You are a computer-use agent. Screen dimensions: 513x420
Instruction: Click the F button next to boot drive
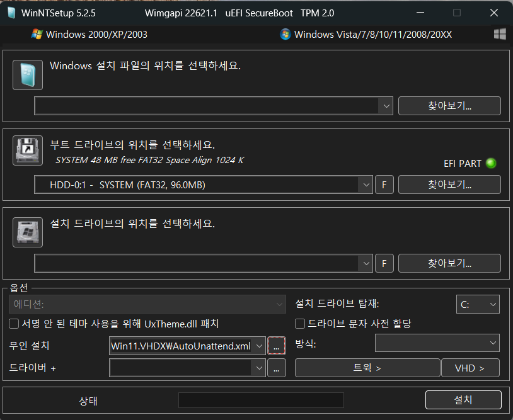384,184
